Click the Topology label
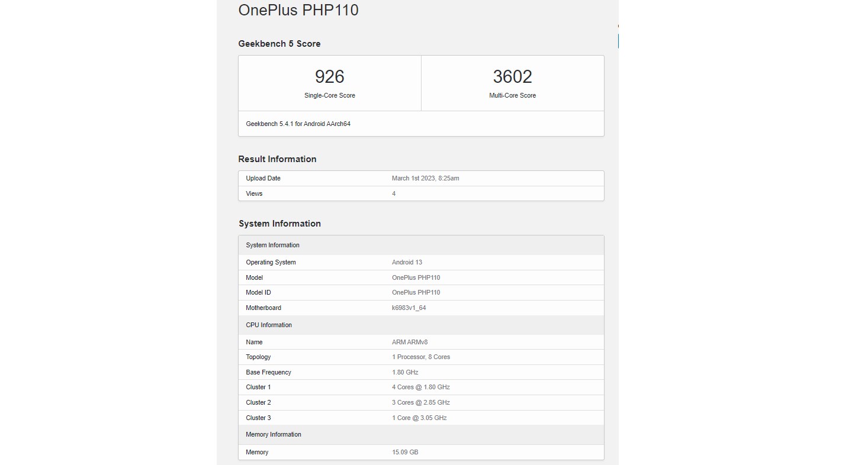The width and height of the screenshot is (868, 465). (258, 357)
